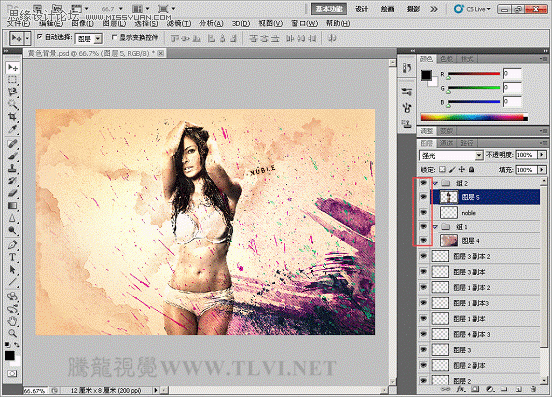552x397 pixels.
Task: Expand more workspaces with >> arrow
Action: pos(434,9)
